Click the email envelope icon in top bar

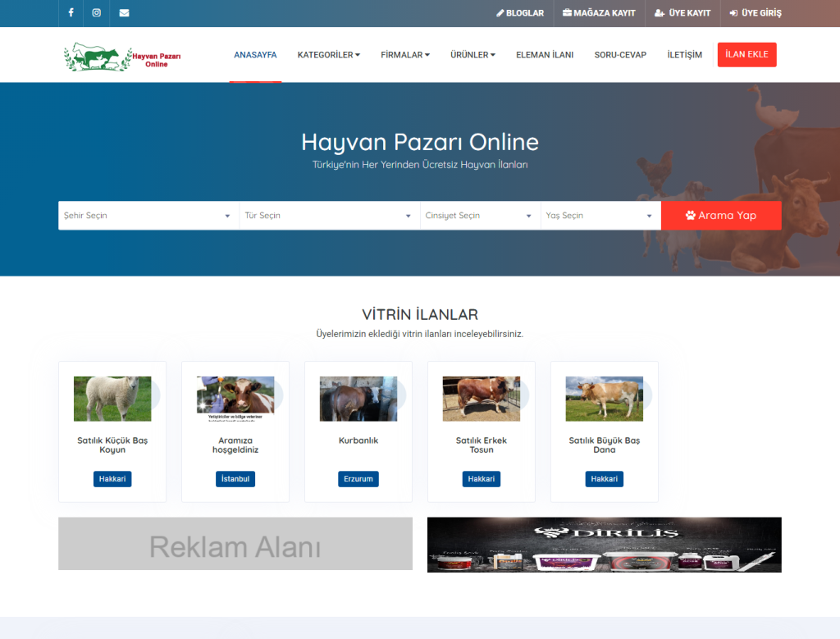pos(124,13)
